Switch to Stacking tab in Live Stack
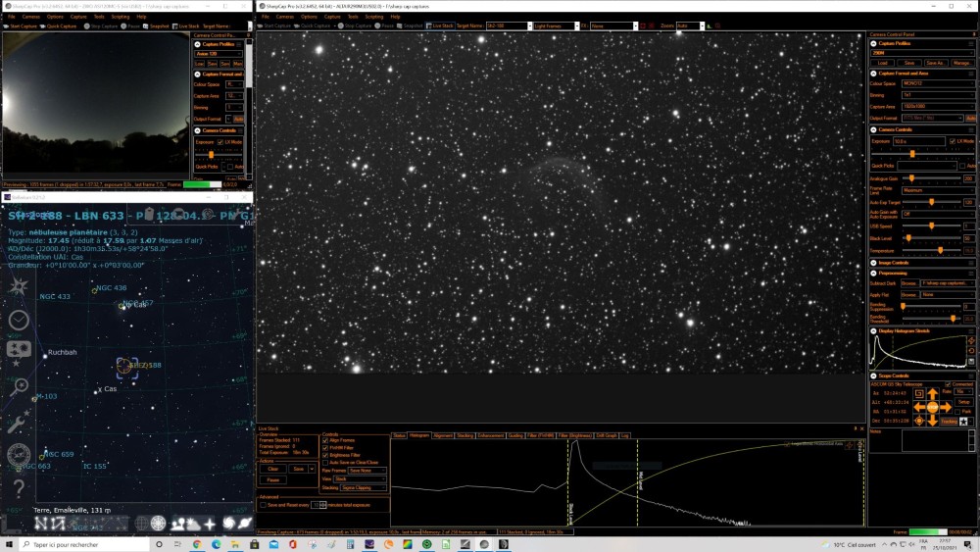Viewport: 980px width, 552px height. coord(465,435)
